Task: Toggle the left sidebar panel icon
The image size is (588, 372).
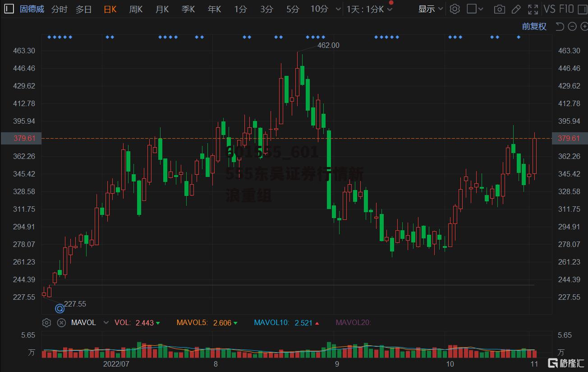Action: tap(9, 9)
